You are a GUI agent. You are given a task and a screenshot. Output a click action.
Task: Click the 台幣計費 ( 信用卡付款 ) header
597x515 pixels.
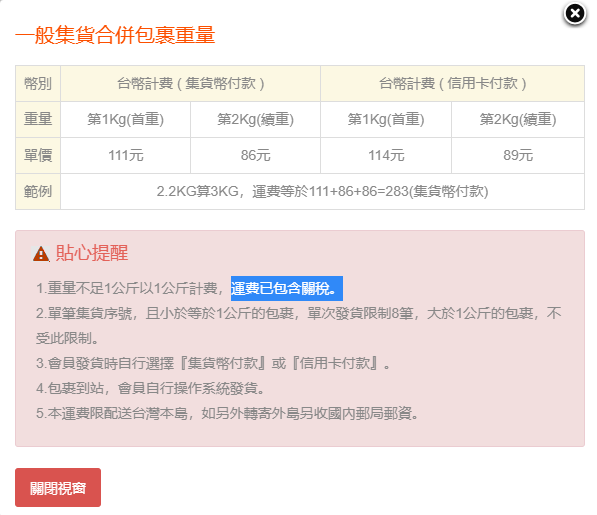(x=452, y=83)
